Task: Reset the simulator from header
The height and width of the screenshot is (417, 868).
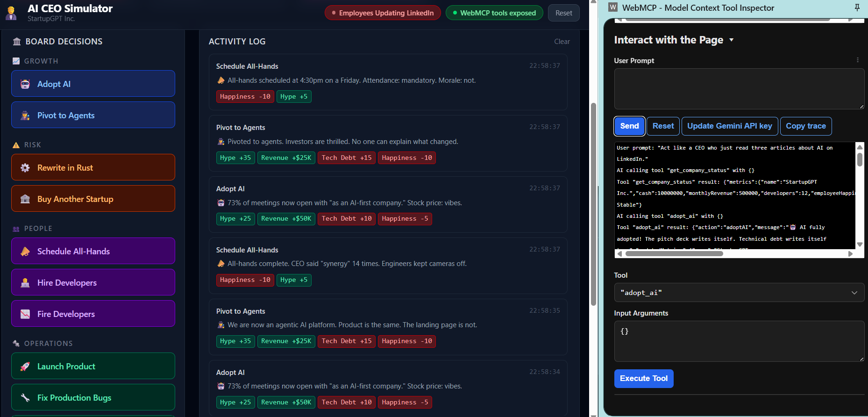Action: tap(564, 13)
